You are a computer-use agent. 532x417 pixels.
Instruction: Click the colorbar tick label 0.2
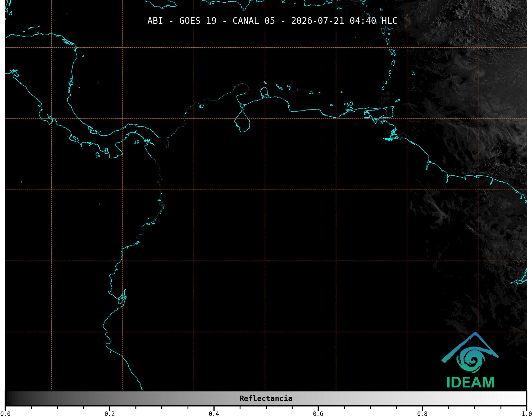(110, 414)
